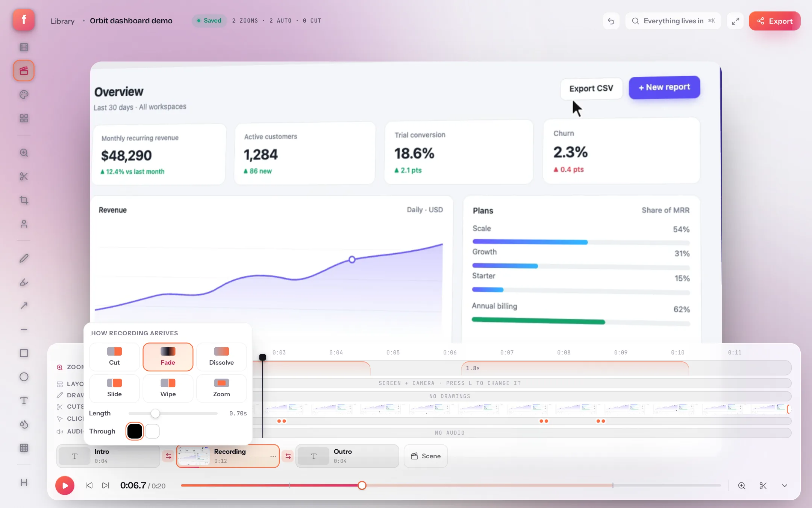Add a new Scene
This screenshot has width=812, height=508.
(426, 456)
